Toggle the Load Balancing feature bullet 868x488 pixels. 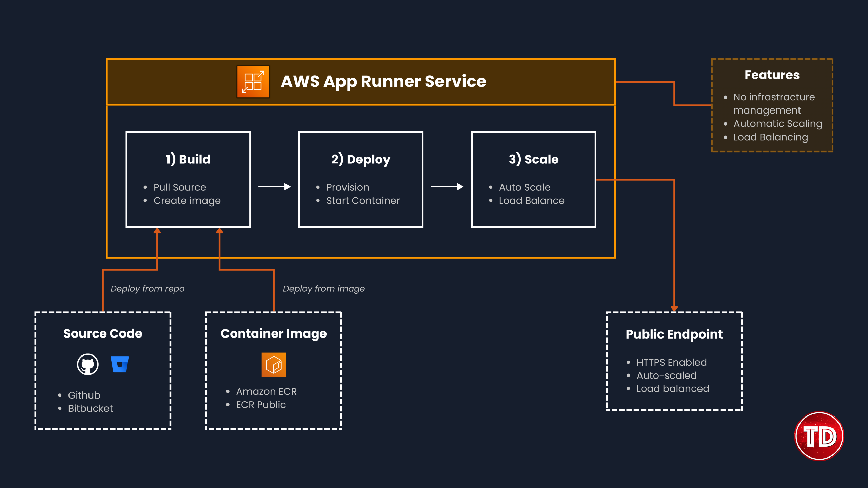[x=770, y=137]
